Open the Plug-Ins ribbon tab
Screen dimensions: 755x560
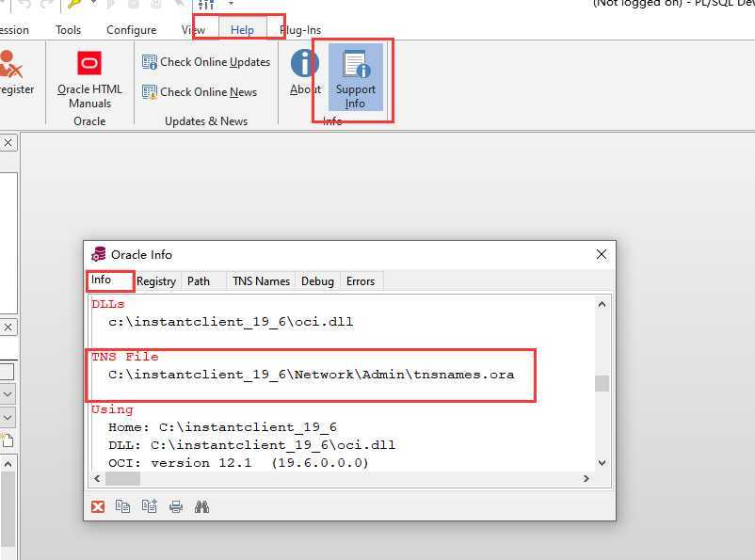click(x=300, y=30)
